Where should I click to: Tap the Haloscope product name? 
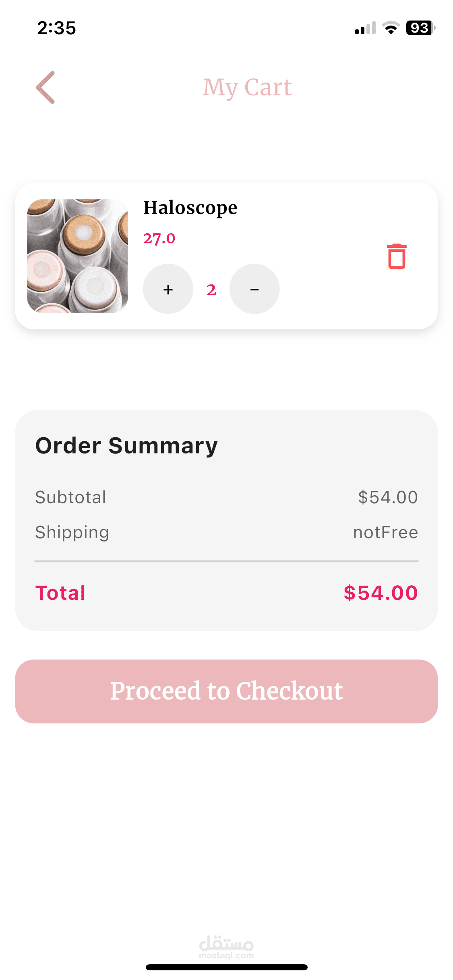pos(190,208)
